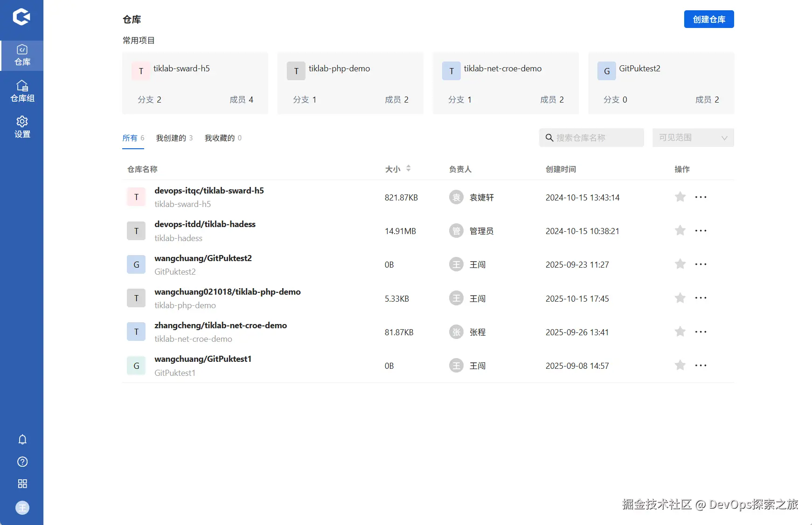This screenshot has width=812, height=525.
Task: Open the 仓库组 sidebar section
Action: [22, 91]
